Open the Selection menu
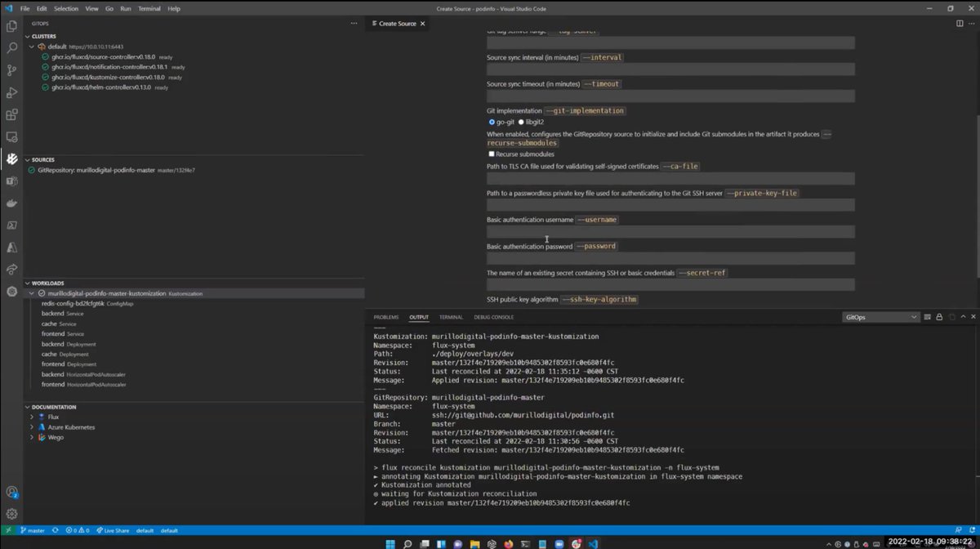Image resolution: width=980 pixels, height=549 pixels. 66,8
